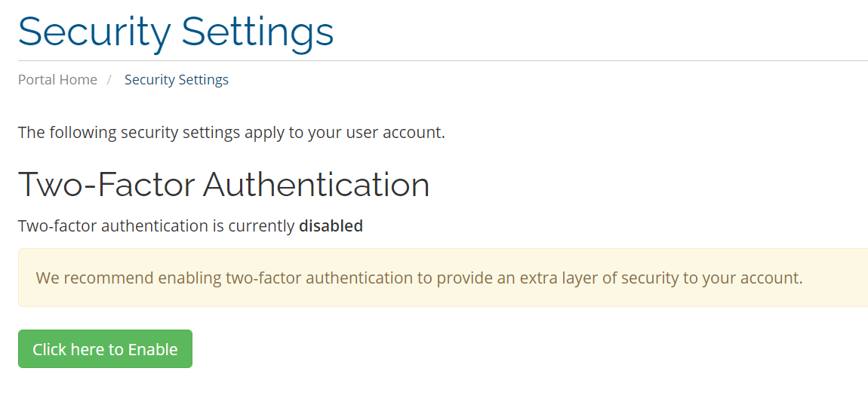Click the horizontal divider under the page title
The height and width of the screenshot is (405, 868).
442,60
